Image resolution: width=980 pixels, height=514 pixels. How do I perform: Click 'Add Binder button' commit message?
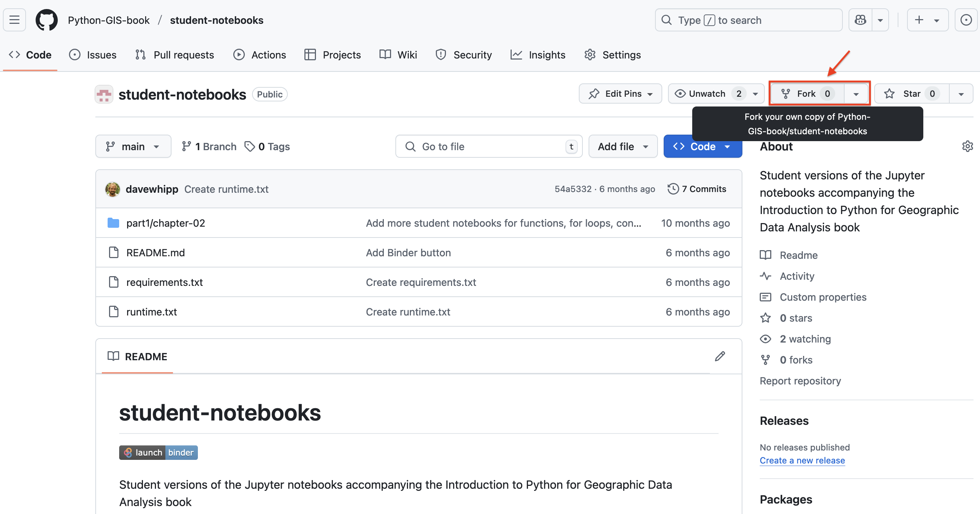click(408, 252)
